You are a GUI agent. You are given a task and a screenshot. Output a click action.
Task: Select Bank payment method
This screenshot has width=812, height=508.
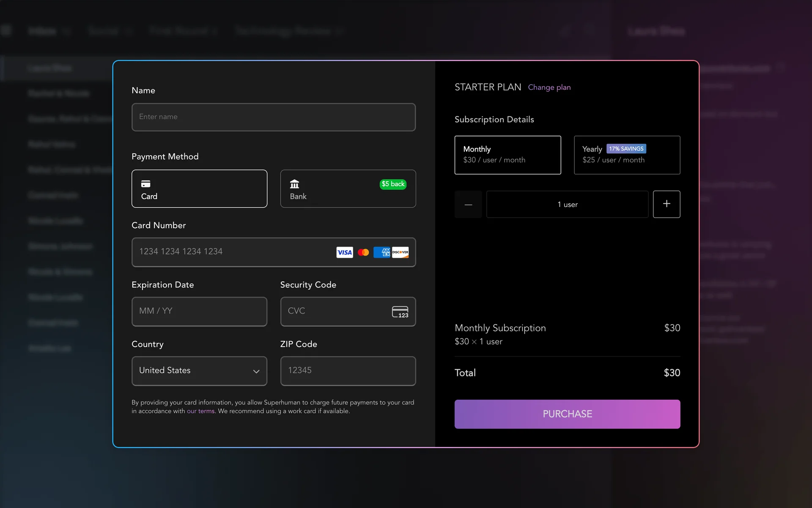(x=348, y=189)
